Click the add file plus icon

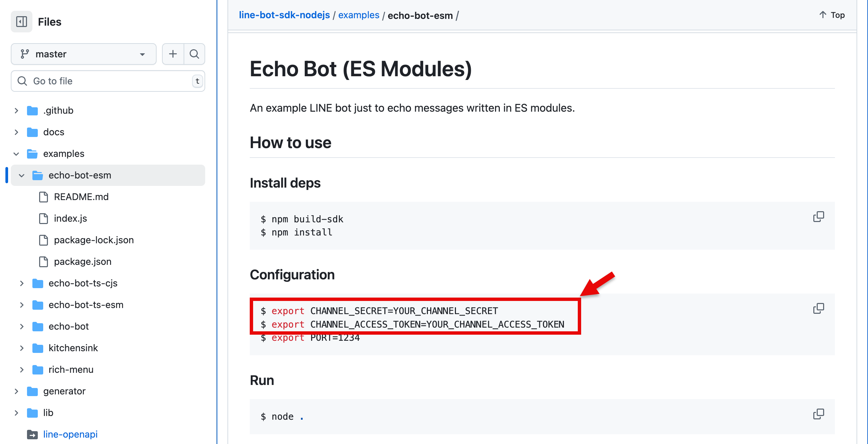pyautogui.click(x=173, y=54)
